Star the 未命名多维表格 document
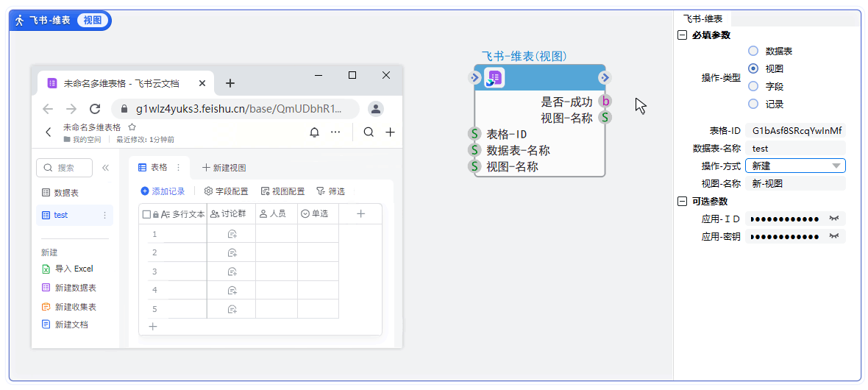Screen dimensions: 868x390 [132, 127]
